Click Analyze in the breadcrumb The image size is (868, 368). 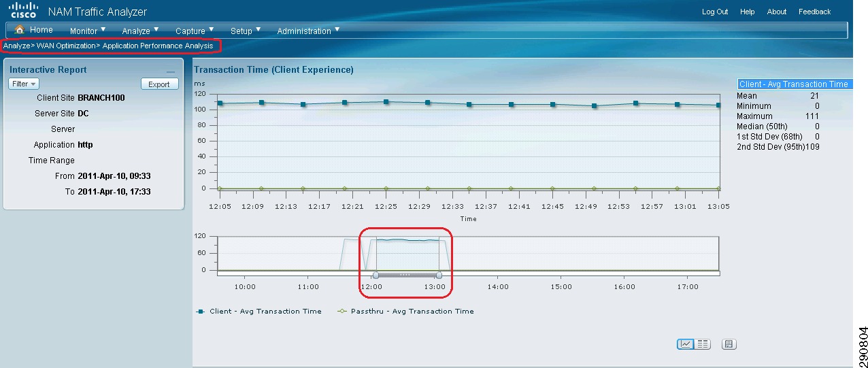tap(16, 46)
